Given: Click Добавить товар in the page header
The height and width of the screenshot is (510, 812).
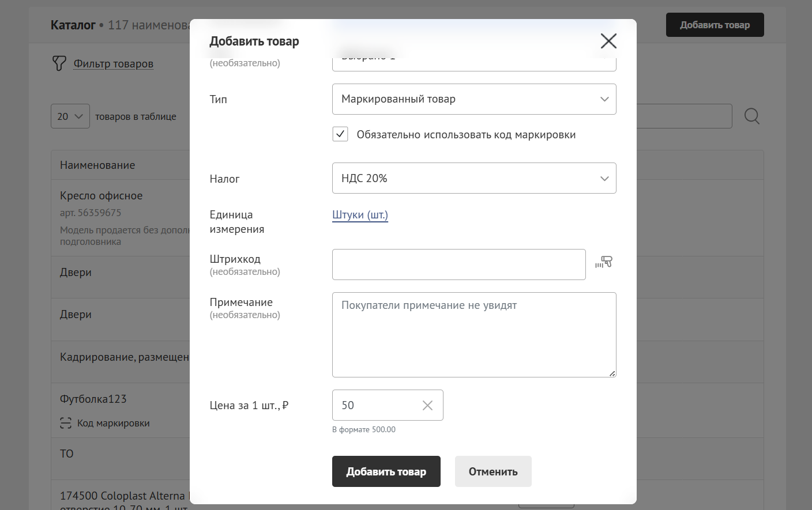Looking at the screenshot, I should point(715,25).
